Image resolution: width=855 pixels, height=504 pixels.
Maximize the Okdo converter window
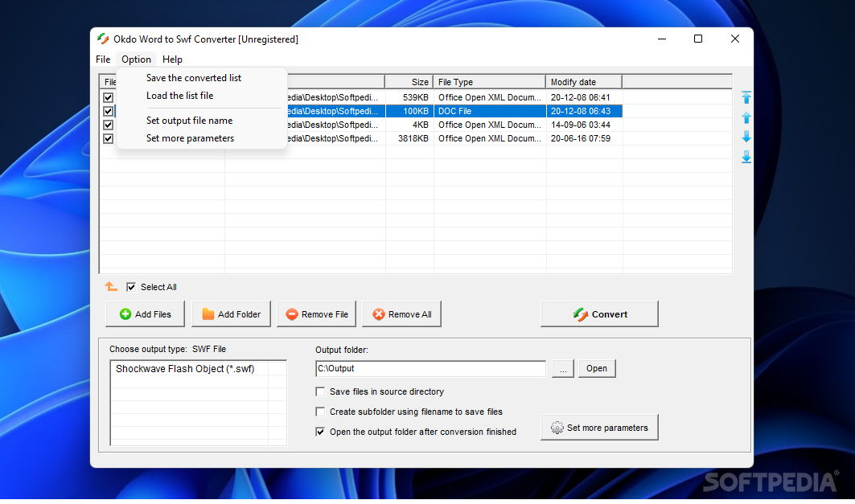tap(698, 39)
